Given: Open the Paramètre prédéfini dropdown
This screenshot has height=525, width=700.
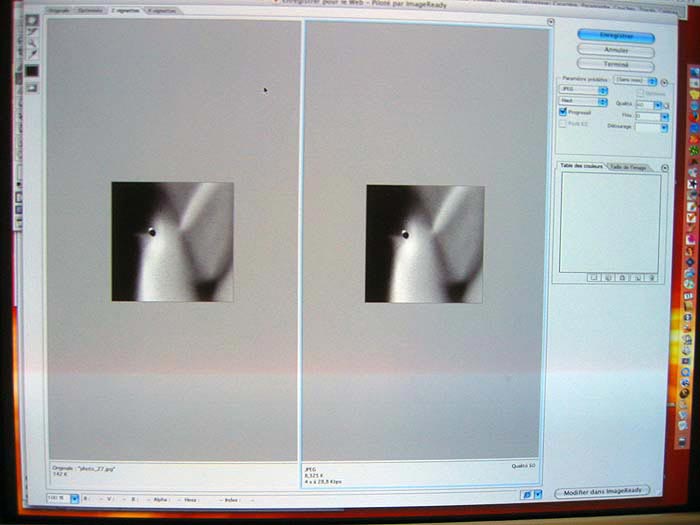Looking at the screenshot, I should pyautogui.click(x=635, y=80).
